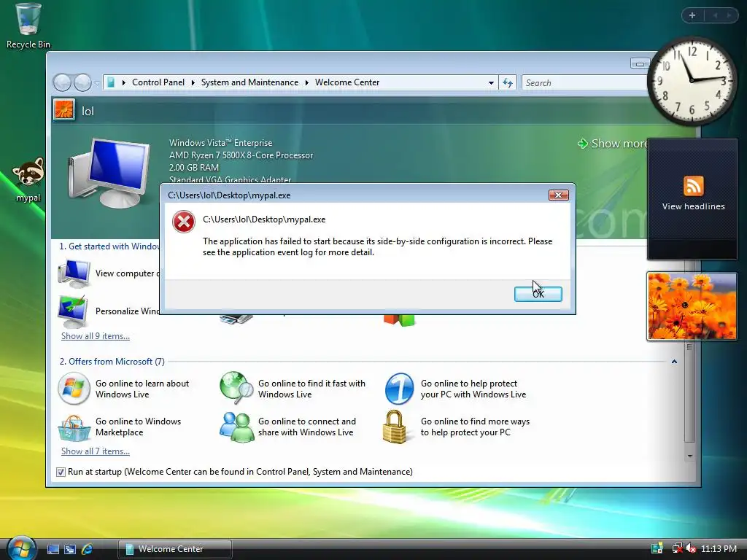
Task: Click the 11:13 PM taskbar clock
Action: coord(719,549)
